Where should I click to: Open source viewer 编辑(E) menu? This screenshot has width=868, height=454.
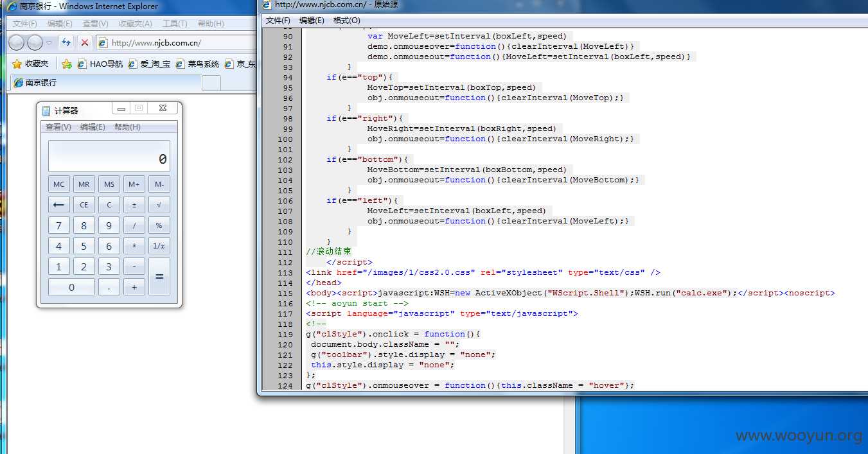tap(312, 21)
